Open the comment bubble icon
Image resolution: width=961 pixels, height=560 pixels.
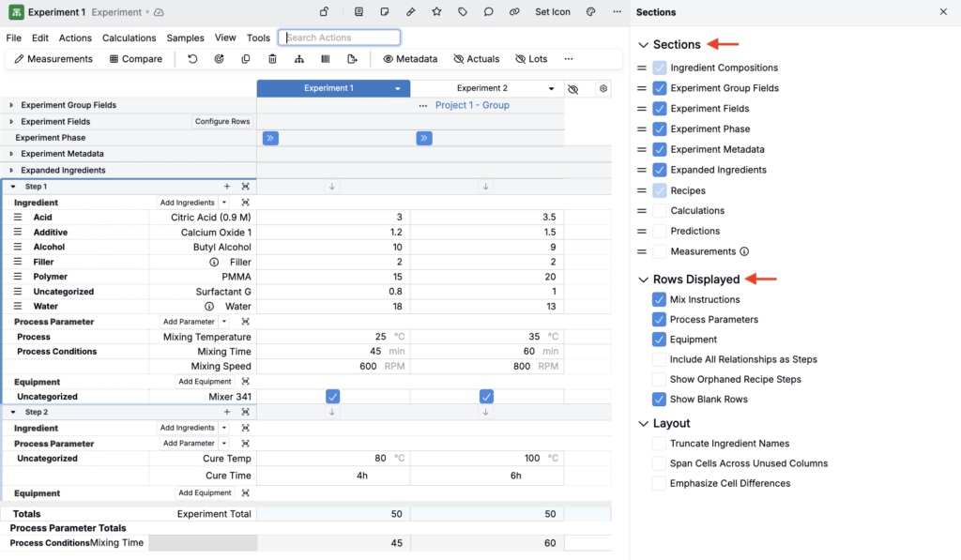(x=488, y=12)
